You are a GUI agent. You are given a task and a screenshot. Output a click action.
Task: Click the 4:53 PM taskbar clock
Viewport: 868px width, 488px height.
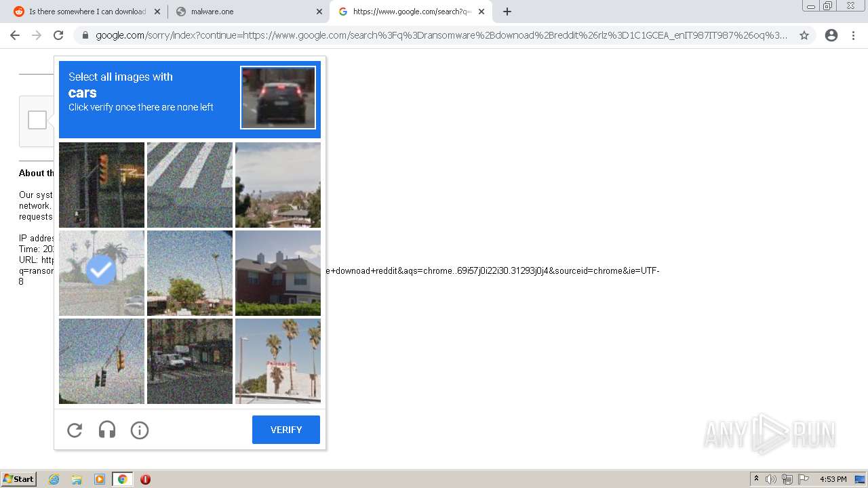pos(833,479)
